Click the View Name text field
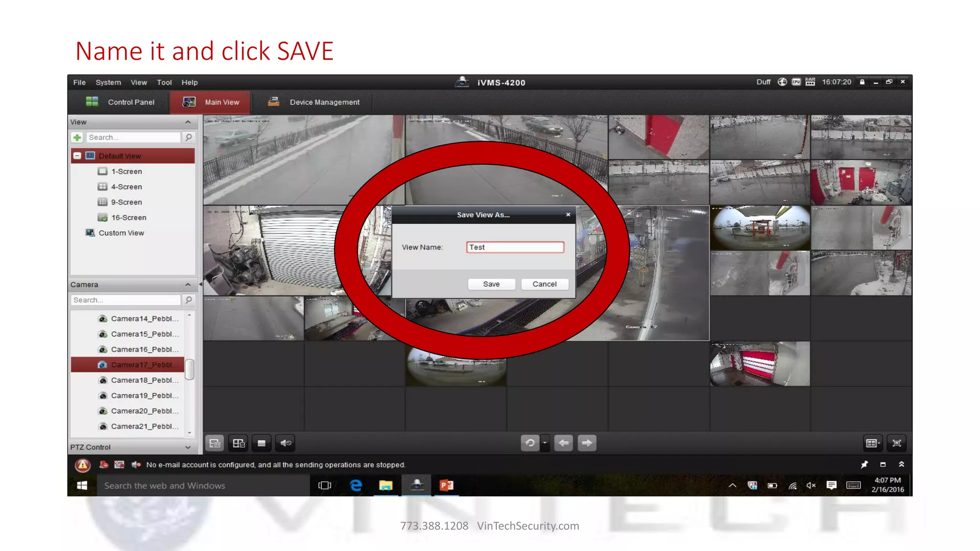Image resolution: width=980 pixels, height=551 pixels. [x=515, y=247]
